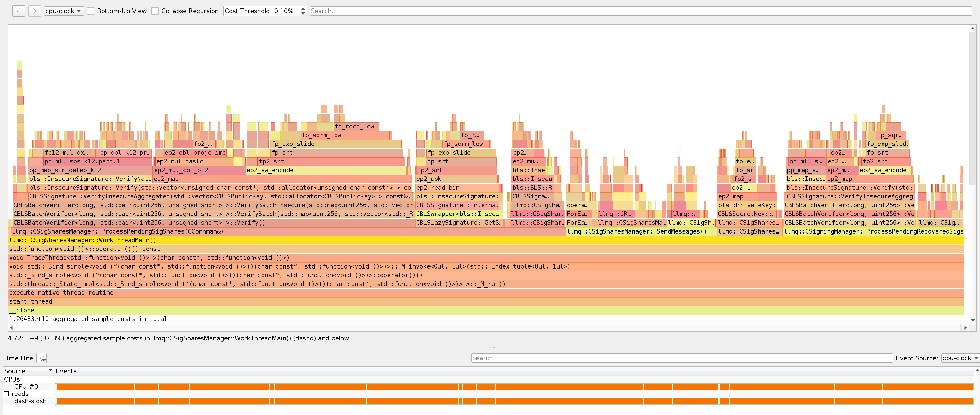Go back with the left arrow button
Image resolution: width=980 pixels, height=415 pixels.
pos(19,11)
